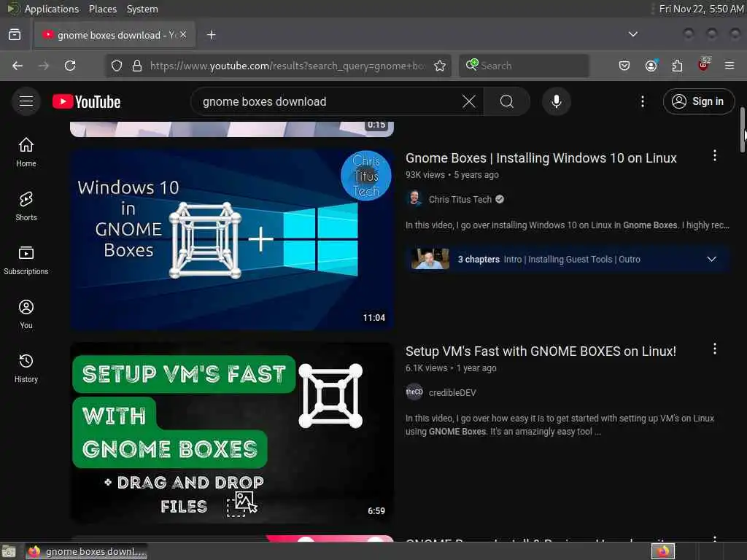The height and width of the screenshot is (560, 747).
Task: Click the bottom-right Firefox workspace icon
Action: pyautogui.click(x=663, y=551)
